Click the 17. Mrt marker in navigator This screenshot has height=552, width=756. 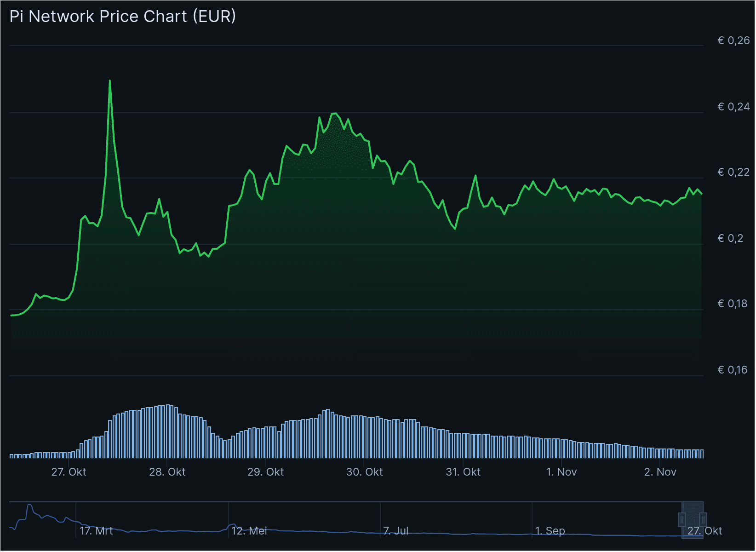click(96, 531)
